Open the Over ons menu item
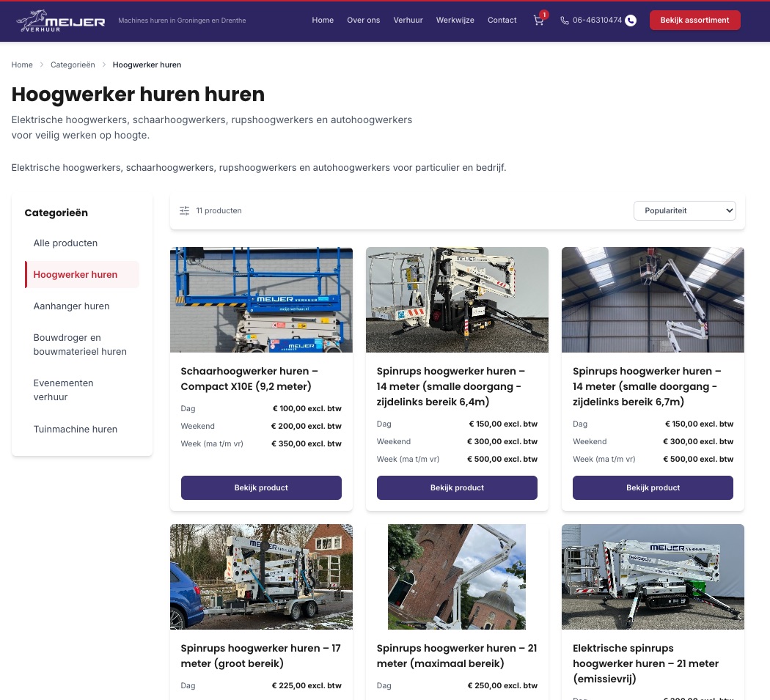The image size is (770, 700). pyautogui.click(x=364, y=20)
